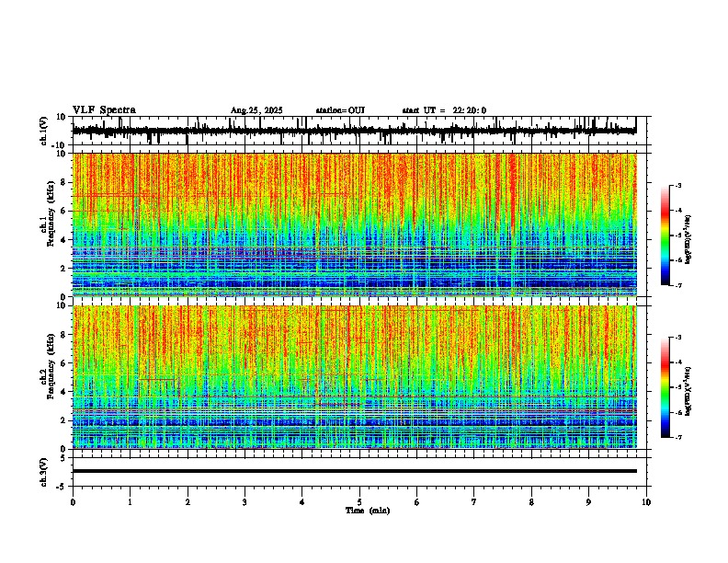
Task: Click the time axis tick '8'
Action: click(531, 502)
